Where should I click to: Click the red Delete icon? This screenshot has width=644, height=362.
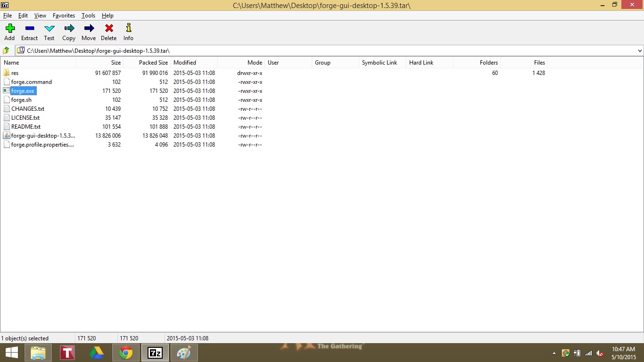point(108,29)
